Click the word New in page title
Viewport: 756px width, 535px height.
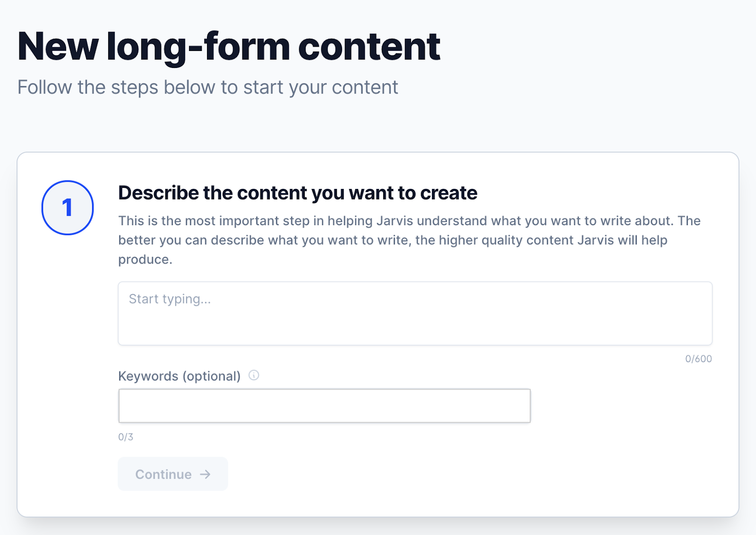(58, 46)
